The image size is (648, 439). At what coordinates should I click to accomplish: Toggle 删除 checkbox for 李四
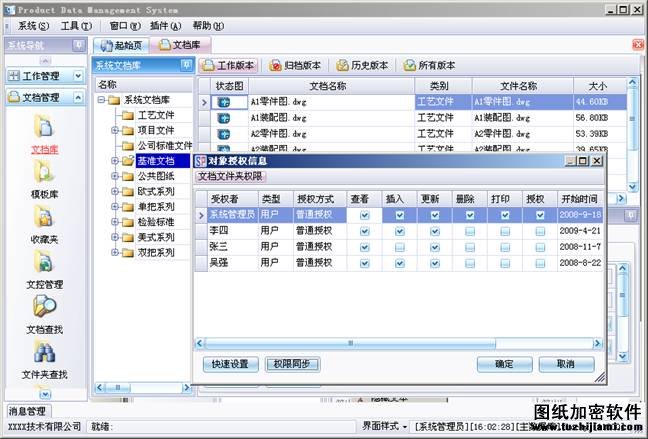470,231
